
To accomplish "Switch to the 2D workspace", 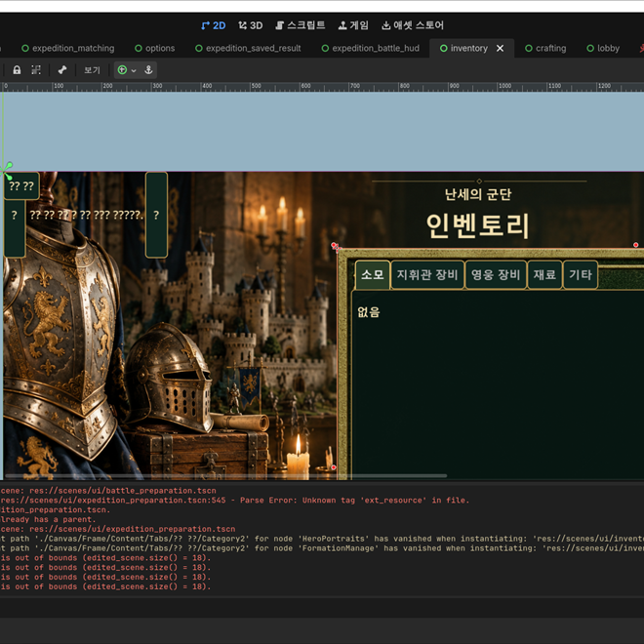I will 213,25.
